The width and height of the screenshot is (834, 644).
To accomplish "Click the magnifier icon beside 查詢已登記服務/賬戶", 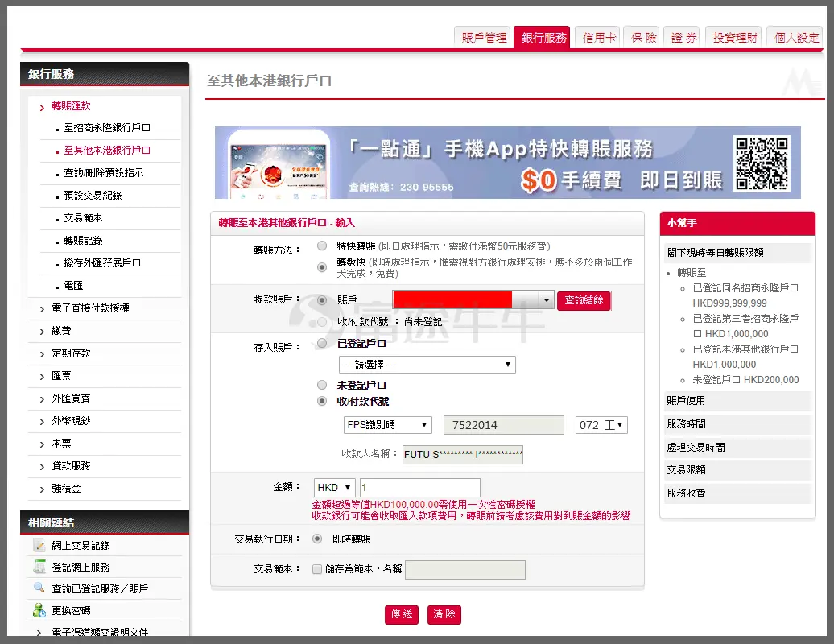I will click(x=39, y=588).
